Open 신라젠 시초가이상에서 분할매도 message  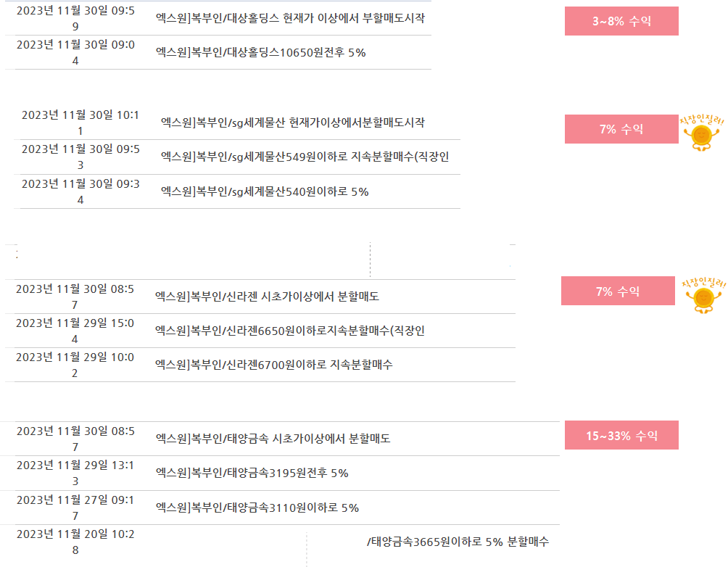[x=267, y=297]
